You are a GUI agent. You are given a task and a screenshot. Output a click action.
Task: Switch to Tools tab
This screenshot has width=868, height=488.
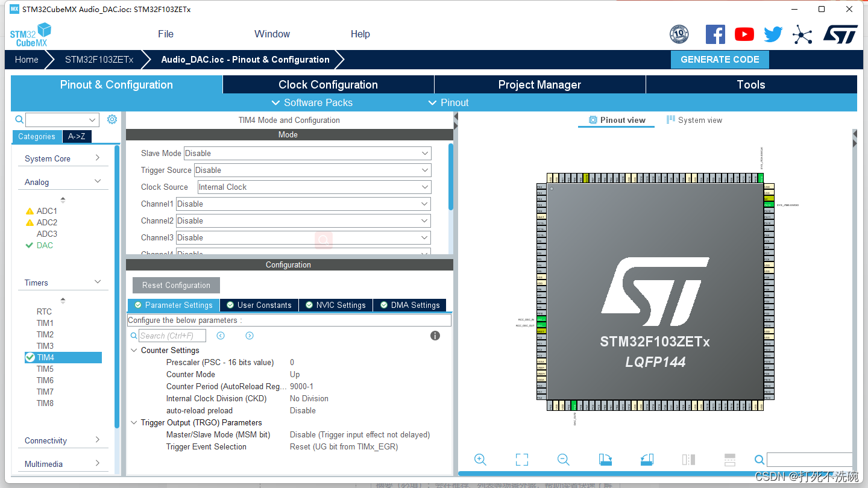click(751, 85)
